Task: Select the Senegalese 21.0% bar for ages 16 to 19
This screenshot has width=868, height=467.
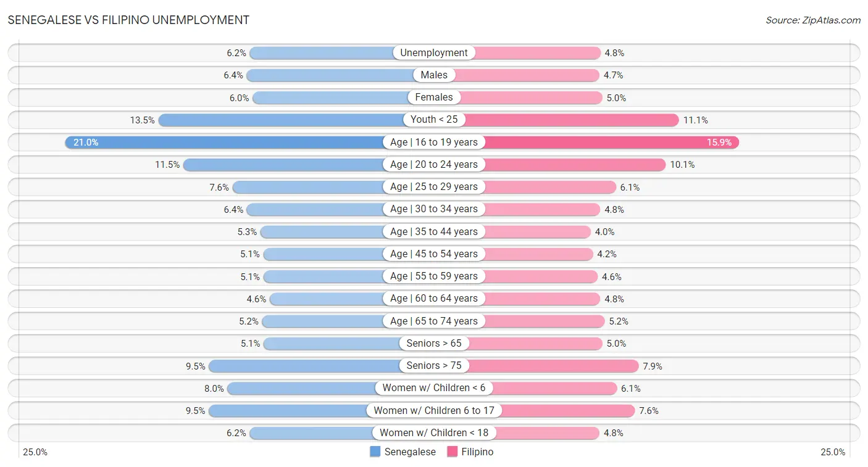Action: (224, 143)
